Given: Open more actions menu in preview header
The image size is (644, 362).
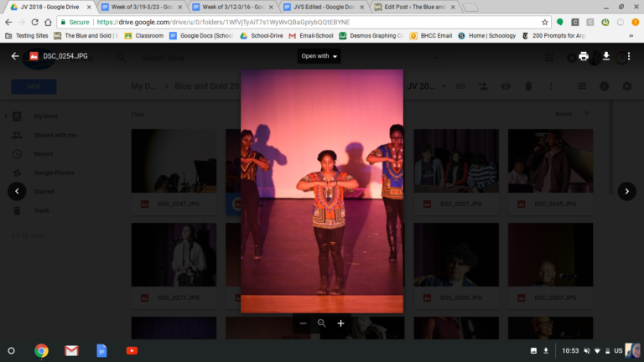Looking at the screenshot, I should coord(629,56).
